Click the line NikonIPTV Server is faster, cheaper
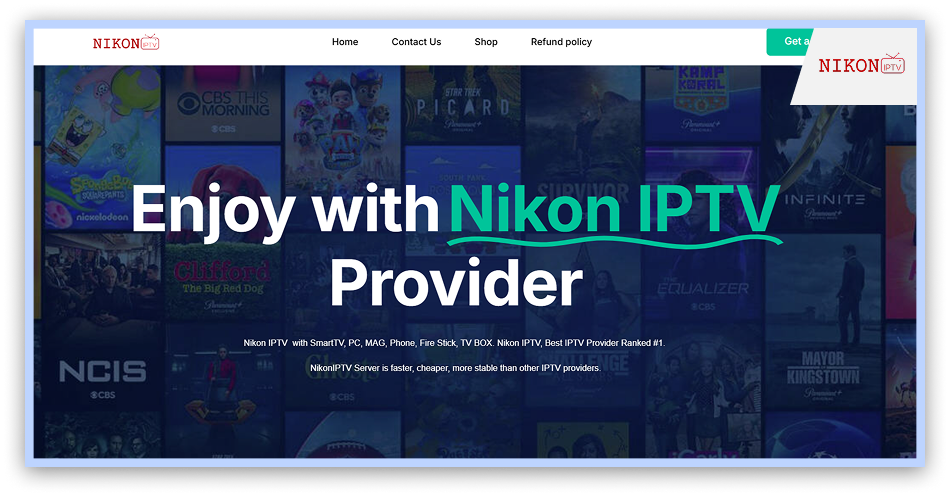The image size is (950, 496). tap(455, 368)
